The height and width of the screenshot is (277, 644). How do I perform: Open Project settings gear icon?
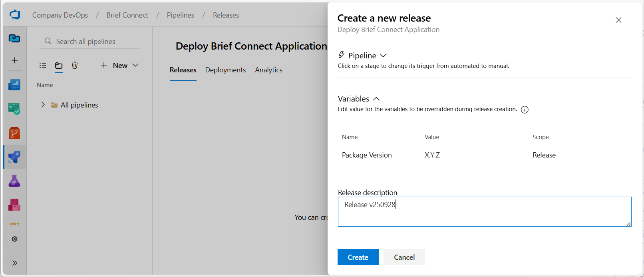(14, 239)
